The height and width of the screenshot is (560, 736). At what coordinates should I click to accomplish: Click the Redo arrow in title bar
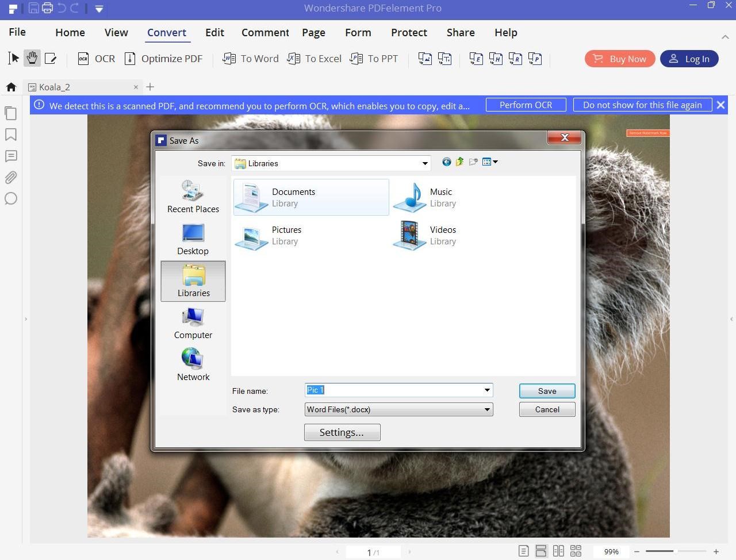[75, 8]
